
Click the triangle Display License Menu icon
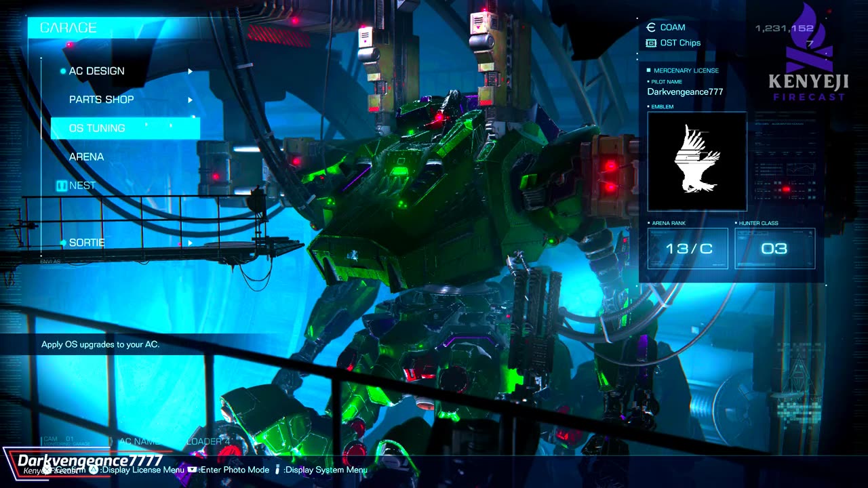point(94,470)
